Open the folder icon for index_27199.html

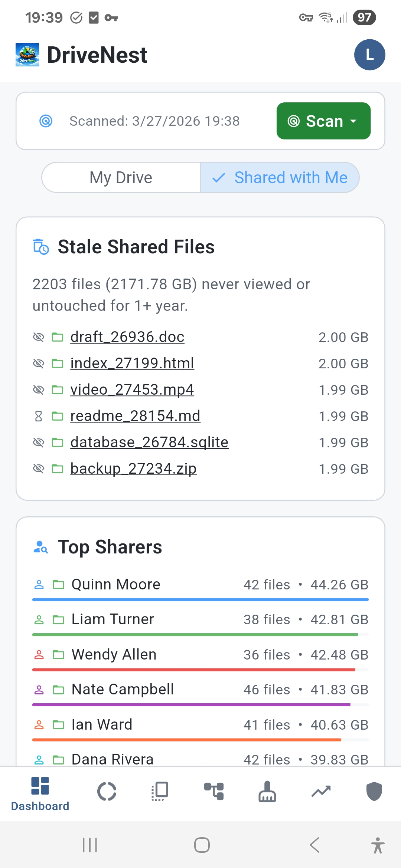coord(57,364)
